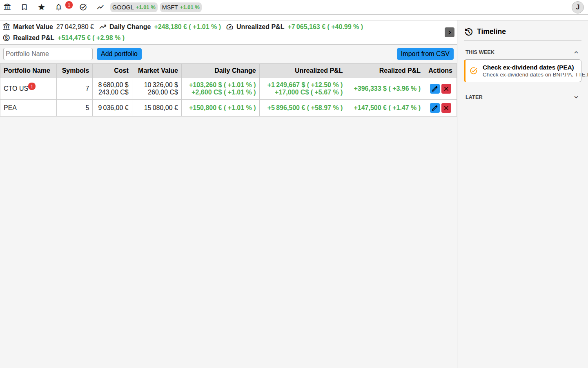Open favorites star icon
588x368 pixels.
42,7
